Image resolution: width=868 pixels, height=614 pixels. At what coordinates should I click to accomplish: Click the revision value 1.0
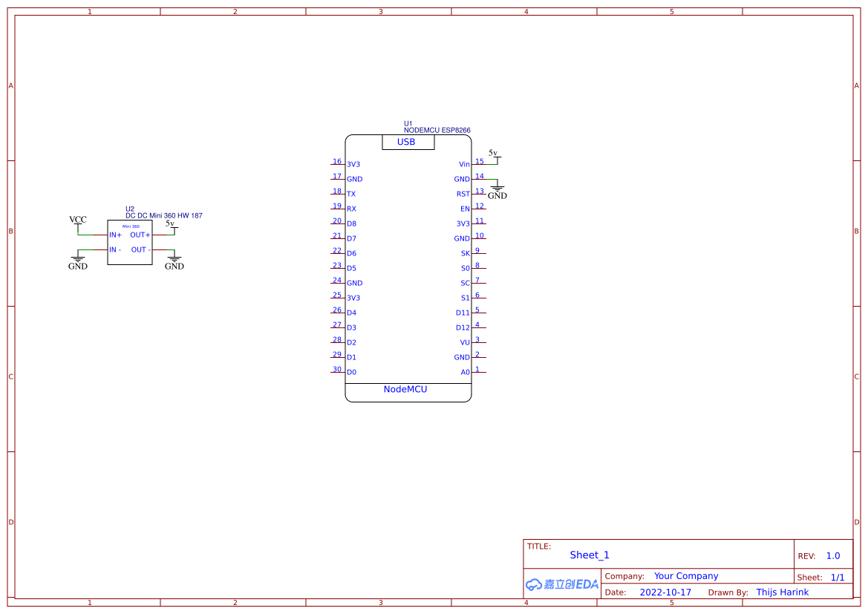(x=832, y=555)
